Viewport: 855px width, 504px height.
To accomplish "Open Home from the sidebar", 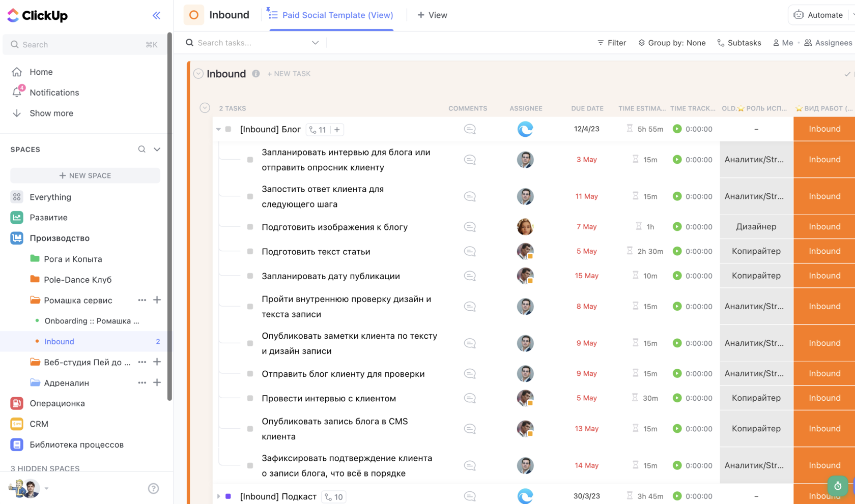I will (41, 72).
